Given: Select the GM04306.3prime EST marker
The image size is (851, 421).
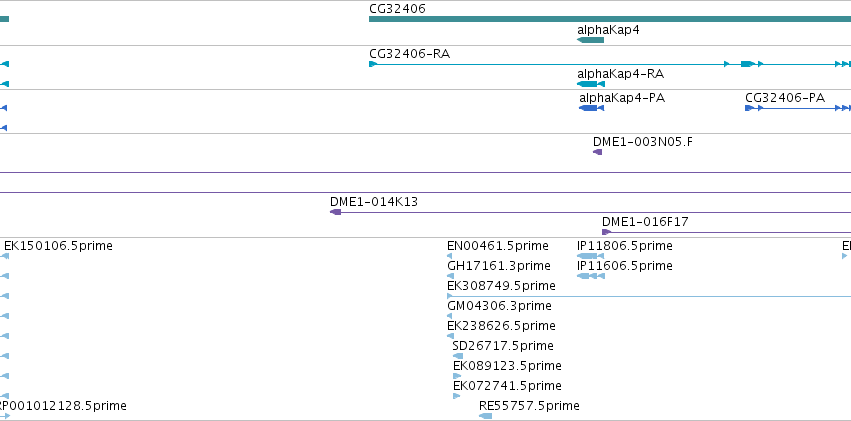Looking at the screenshot, I should [449, 316].
